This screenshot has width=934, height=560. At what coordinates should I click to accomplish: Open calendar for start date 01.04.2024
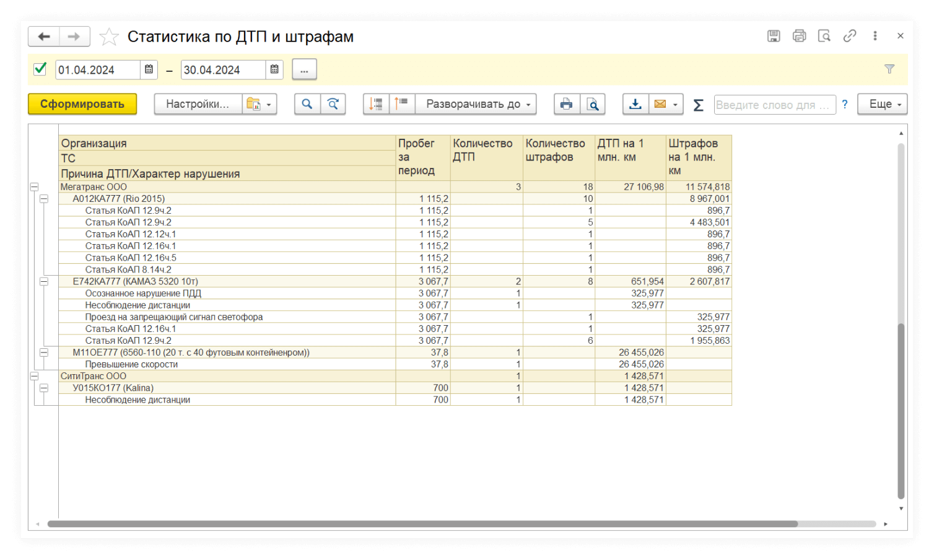(149, 69)
